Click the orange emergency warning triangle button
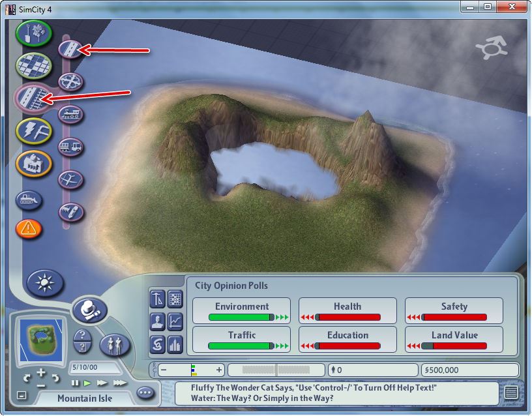 click(29, 228)
